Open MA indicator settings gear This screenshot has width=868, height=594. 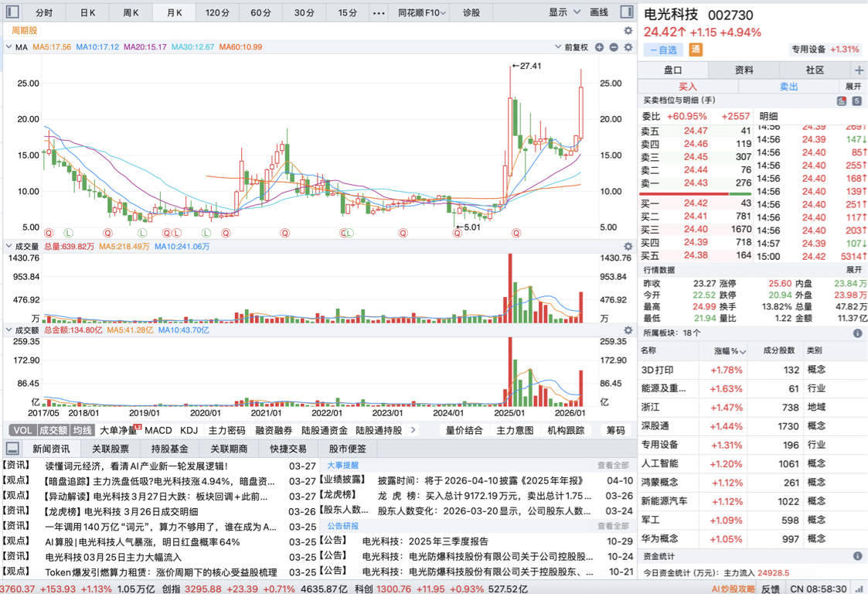pos(628,47)
